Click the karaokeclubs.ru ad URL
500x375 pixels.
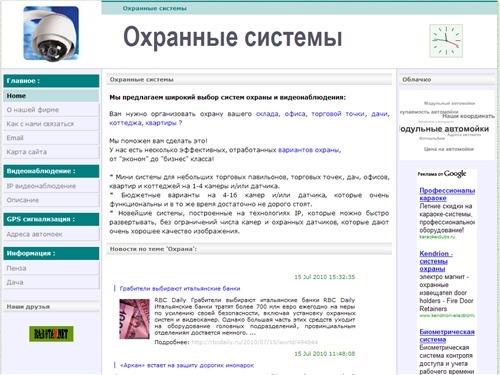[437, 237]
